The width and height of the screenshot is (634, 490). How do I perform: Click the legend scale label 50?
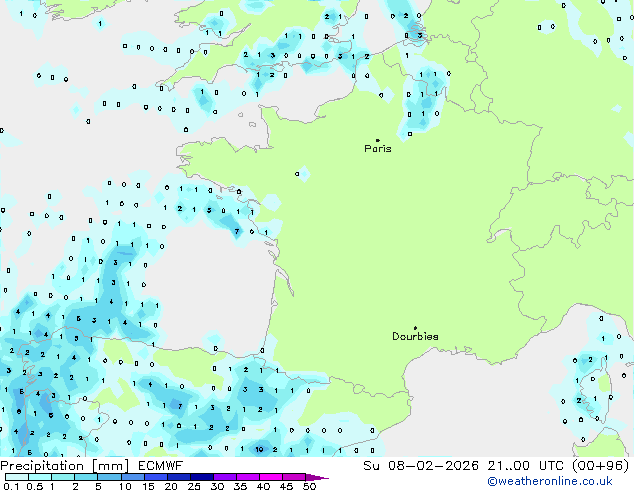(309, 486)
